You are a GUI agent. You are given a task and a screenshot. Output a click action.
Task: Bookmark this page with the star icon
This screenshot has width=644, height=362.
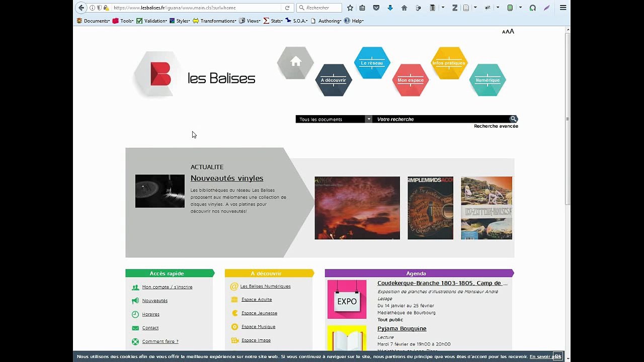coord(350,8)
